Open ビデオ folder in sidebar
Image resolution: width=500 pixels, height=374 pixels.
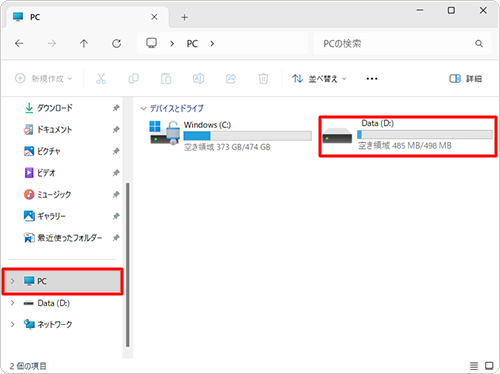40,173
